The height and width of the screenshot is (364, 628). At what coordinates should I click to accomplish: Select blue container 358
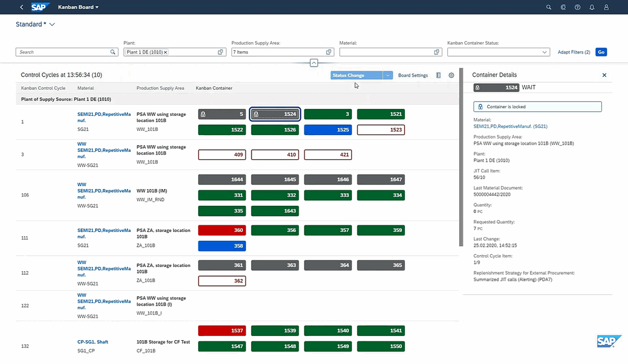point(222,246)
